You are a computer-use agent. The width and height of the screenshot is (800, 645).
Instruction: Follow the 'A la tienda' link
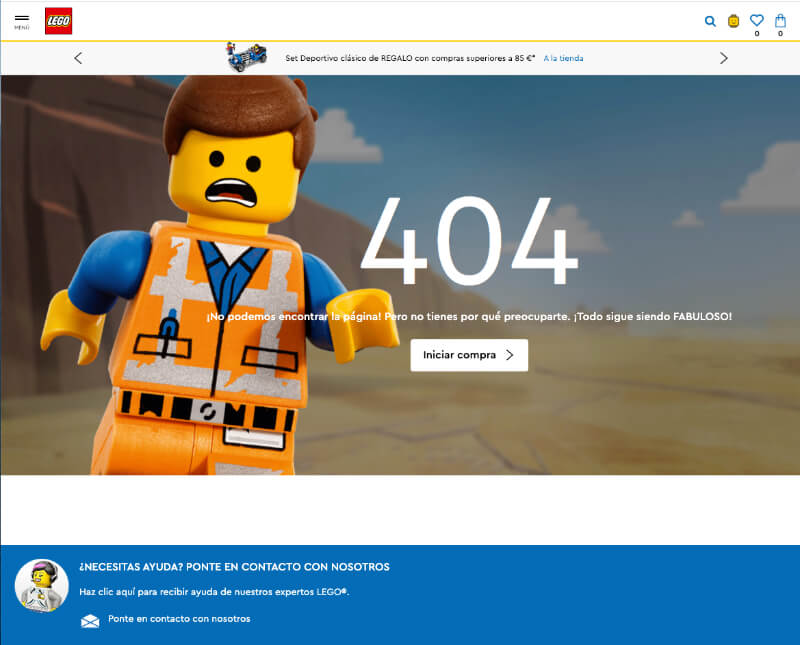(563, 58)
